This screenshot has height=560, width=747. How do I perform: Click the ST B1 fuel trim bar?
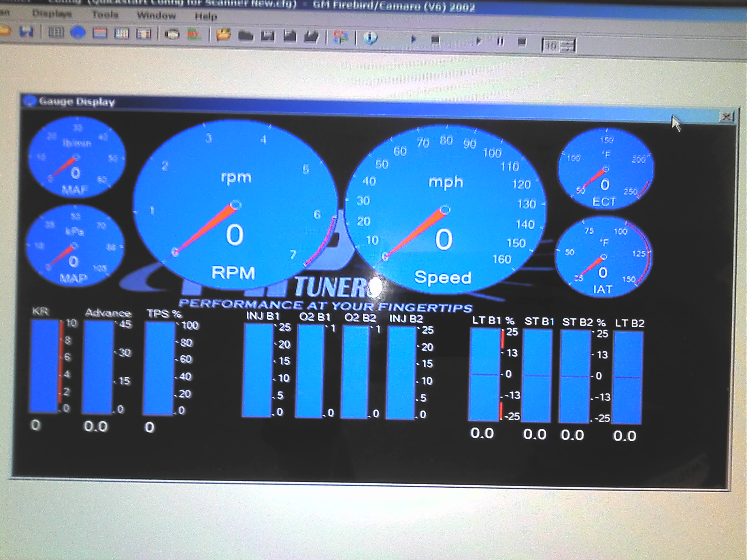click(x=537, y=376)
